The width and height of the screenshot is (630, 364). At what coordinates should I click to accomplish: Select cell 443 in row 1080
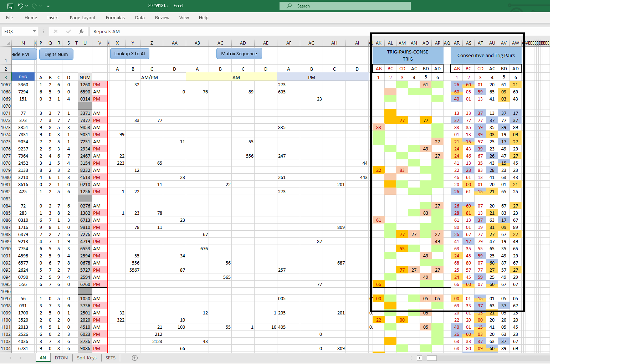click(357, 177)
